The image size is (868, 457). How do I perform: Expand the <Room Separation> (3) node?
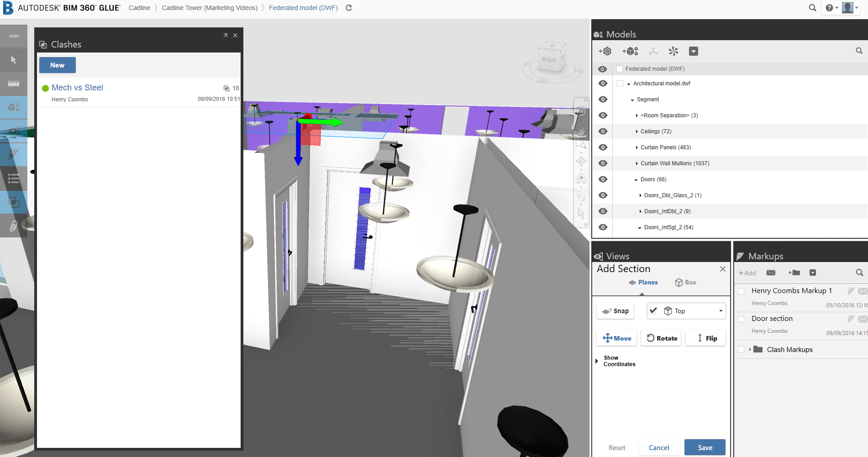tap(637, 116)
